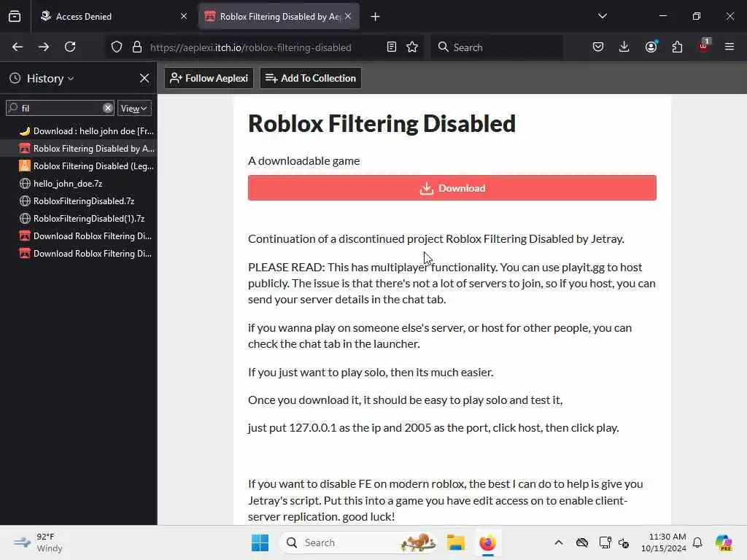Click 'A downloadable game' text

[x=304, y=161]
